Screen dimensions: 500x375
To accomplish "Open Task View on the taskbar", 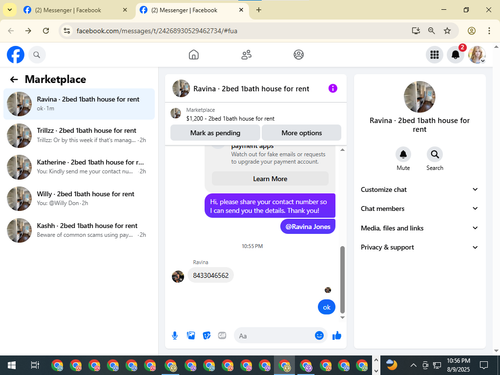I will tap(35, 365).
